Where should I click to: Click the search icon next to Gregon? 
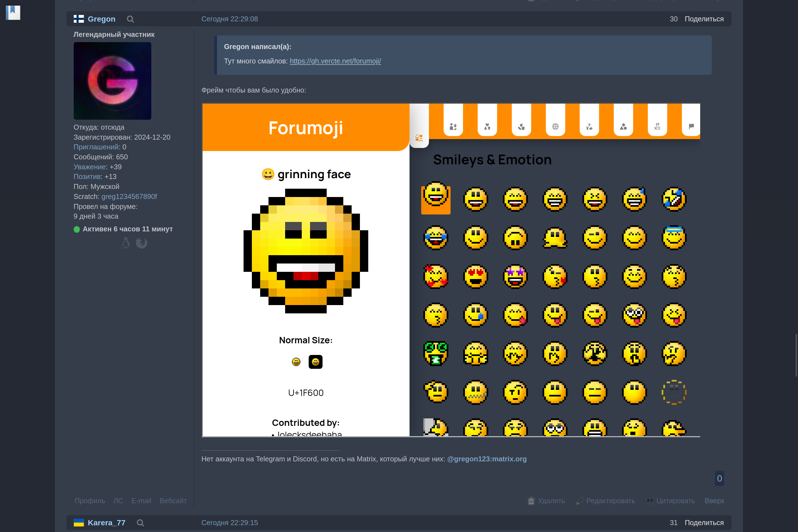click(130, 19)
